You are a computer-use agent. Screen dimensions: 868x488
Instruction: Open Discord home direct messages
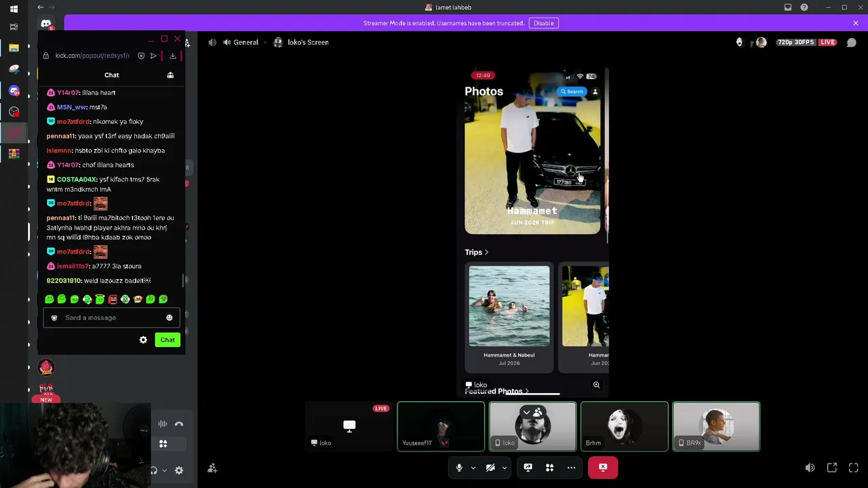(x=46, y=24)
